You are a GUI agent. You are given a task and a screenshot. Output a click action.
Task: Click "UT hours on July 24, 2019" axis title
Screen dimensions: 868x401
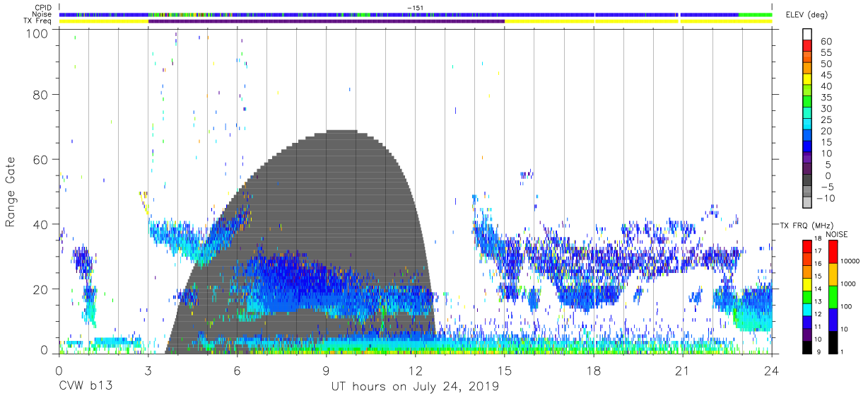(416, 387)
